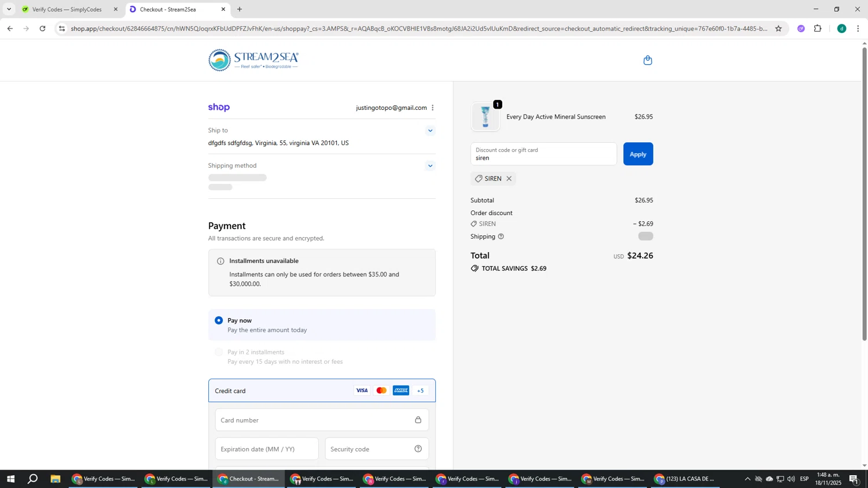Open the volume control tray icon
The image size is (868, 488).
point(791,479)
